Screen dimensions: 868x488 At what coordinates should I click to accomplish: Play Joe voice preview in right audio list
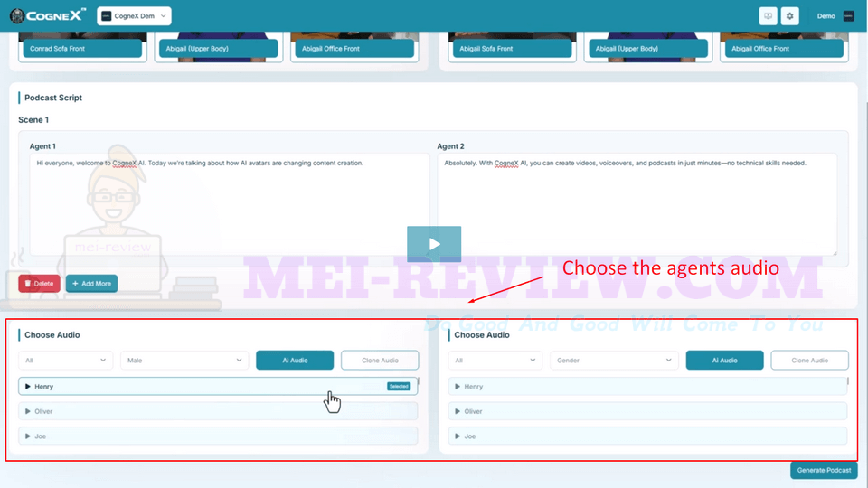pos(458,436)
